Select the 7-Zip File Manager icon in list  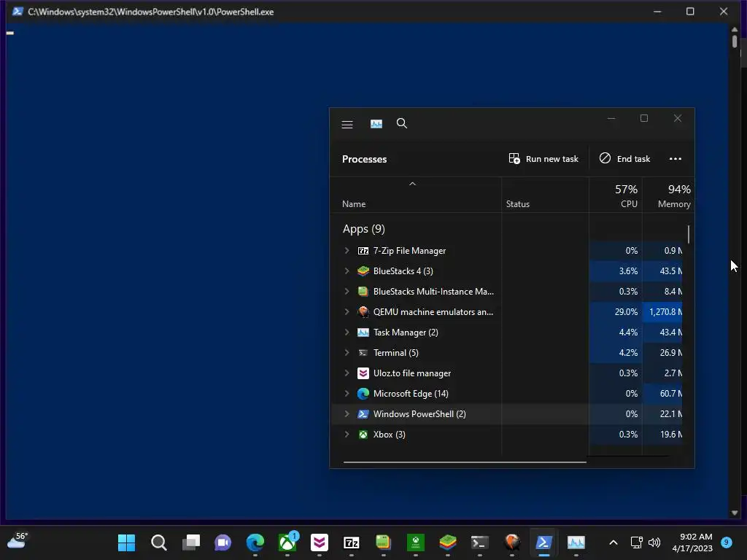[363, 251]
